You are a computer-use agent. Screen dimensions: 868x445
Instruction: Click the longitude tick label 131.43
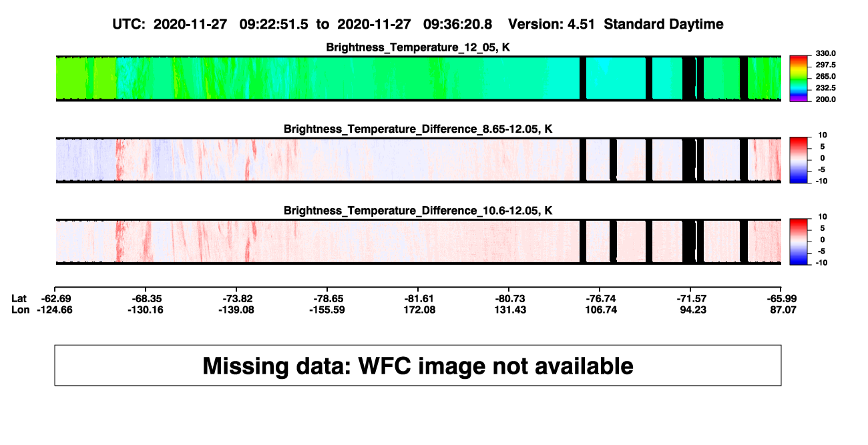pos(511,310)
